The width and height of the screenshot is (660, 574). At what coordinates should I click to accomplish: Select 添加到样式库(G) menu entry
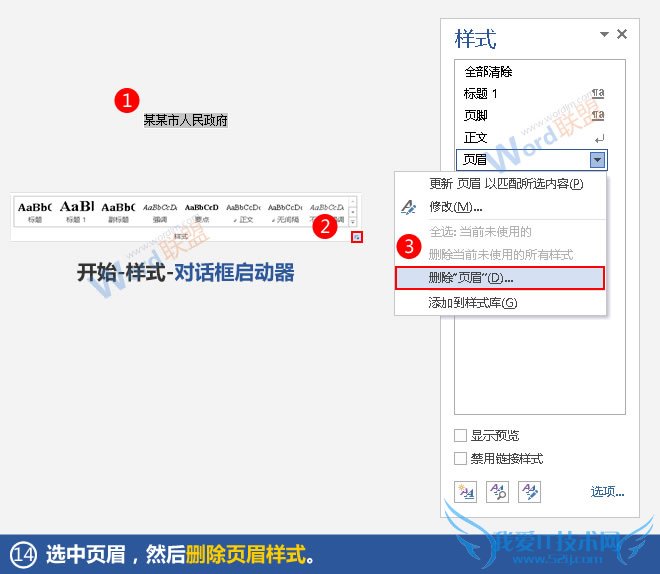click(x=473, y=302)
